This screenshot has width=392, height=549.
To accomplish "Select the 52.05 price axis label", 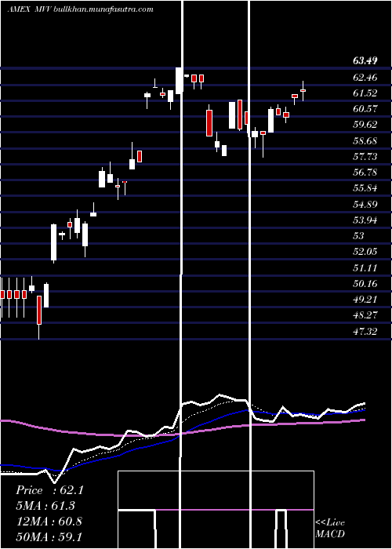I will pos(365,252).
